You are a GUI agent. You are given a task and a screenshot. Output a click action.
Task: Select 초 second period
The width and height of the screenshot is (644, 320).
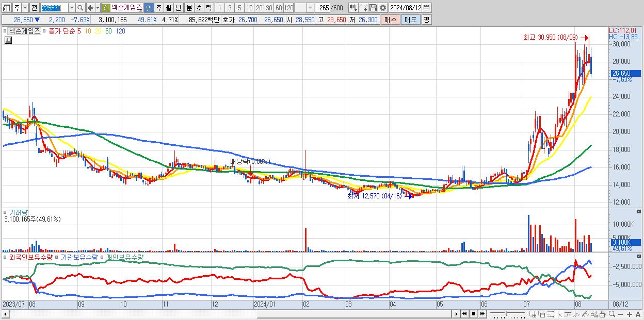point(199,8)
